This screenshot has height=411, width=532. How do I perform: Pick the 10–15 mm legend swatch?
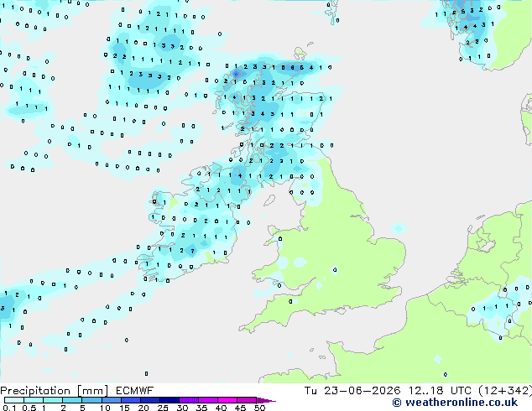[112, 400]
